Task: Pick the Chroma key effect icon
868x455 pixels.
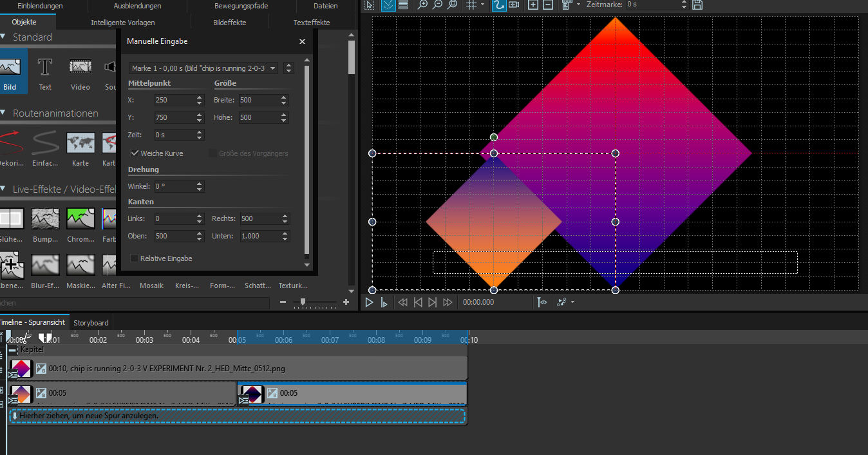Action: pos(80,219)
